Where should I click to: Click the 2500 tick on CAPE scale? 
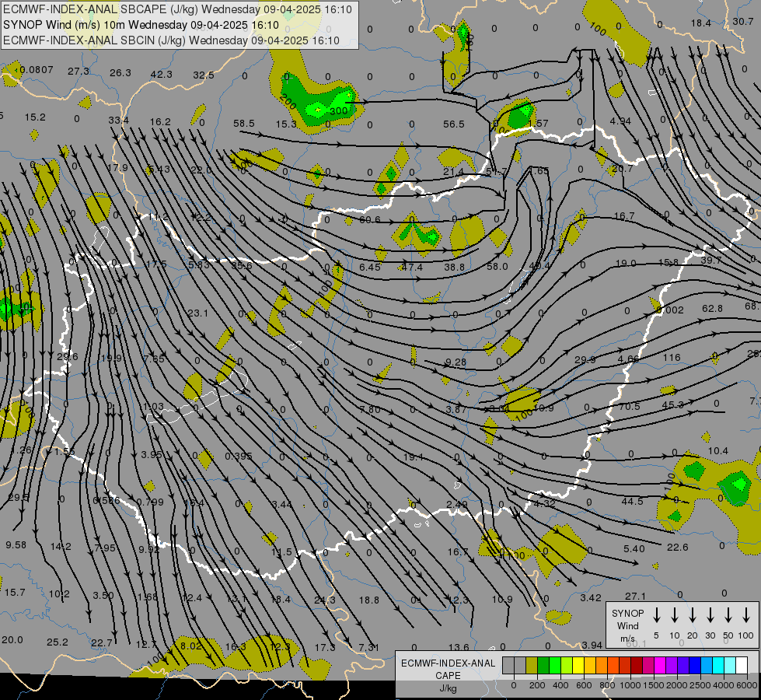pyautogui.click(x=700, y=685)
